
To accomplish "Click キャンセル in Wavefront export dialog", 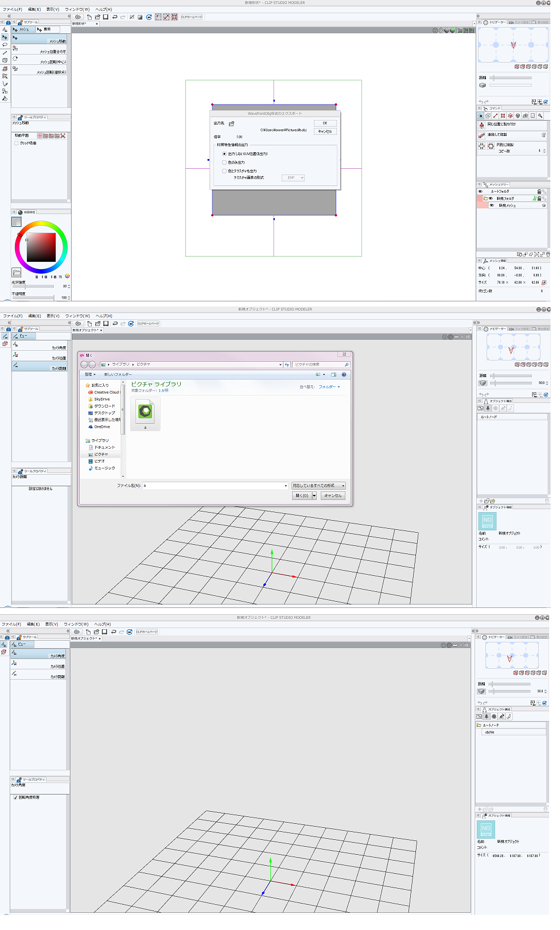I will click(325, 131).
